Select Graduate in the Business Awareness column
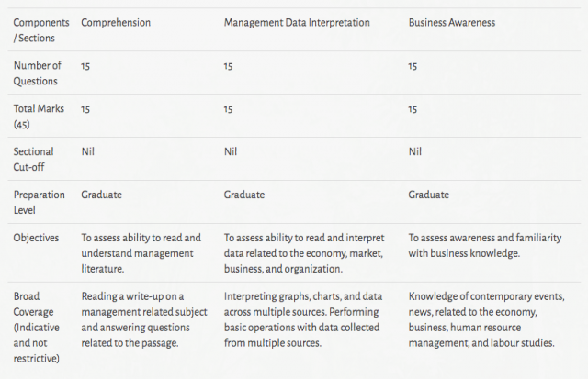Viewport: 588px width, 379px height. click(429, 195)
